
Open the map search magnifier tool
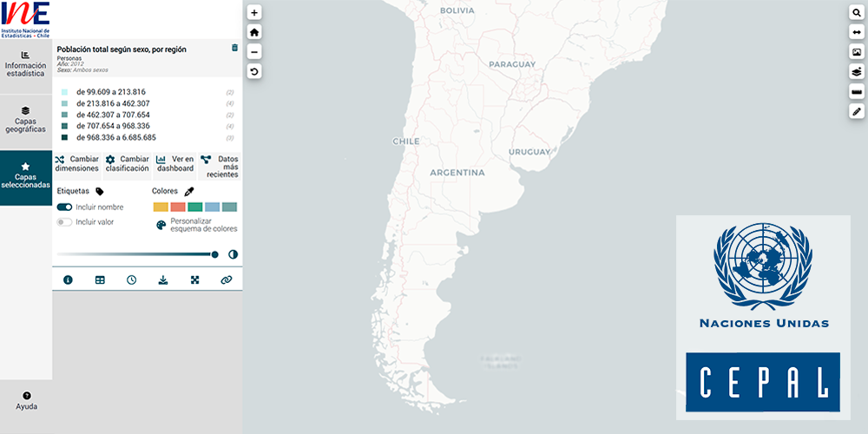click(x=857, y=13)
